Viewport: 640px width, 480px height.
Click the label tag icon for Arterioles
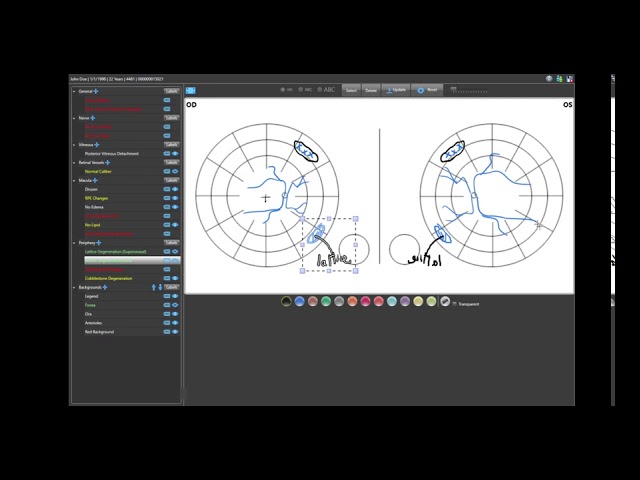[167, 323]
